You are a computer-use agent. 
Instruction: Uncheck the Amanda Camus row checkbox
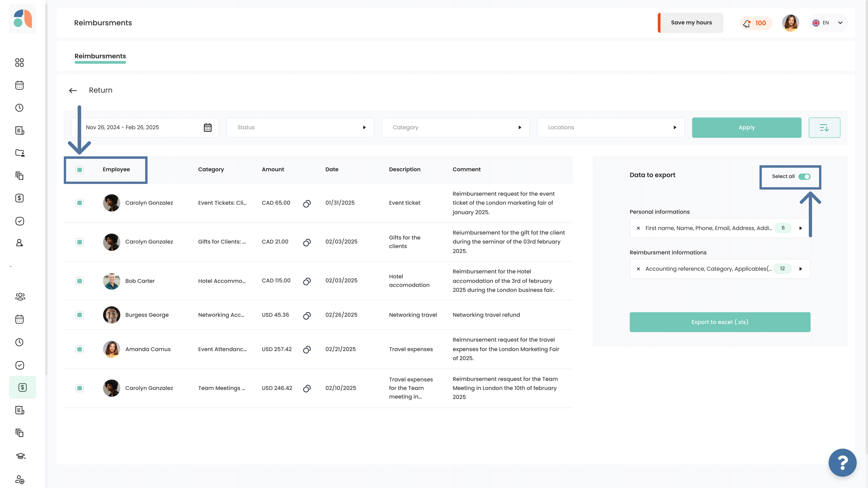click(79, 349)
